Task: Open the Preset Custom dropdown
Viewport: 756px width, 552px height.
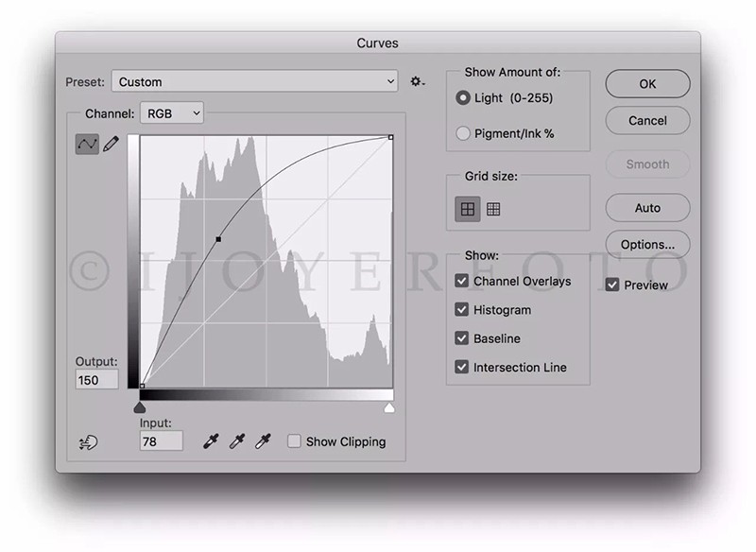Action: (x=254, y=81)
